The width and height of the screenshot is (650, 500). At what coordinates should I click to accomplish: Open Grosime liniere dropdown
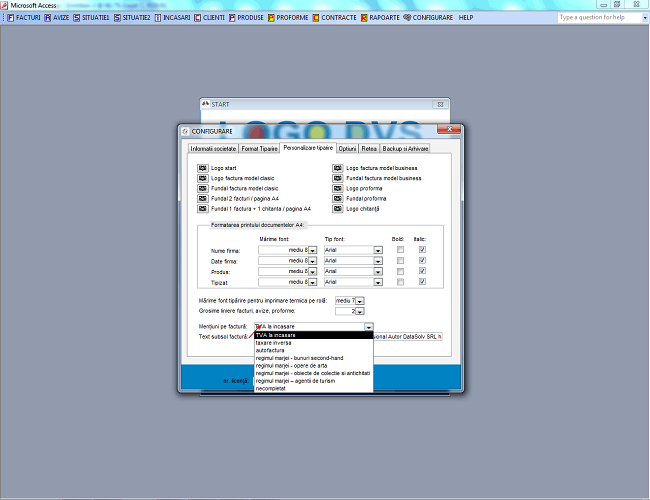(360, 311)
